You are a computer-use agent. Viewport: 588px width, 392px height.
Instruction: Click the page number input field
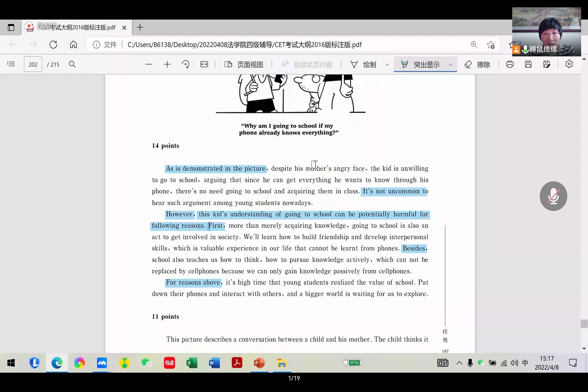tap(33, 64)
